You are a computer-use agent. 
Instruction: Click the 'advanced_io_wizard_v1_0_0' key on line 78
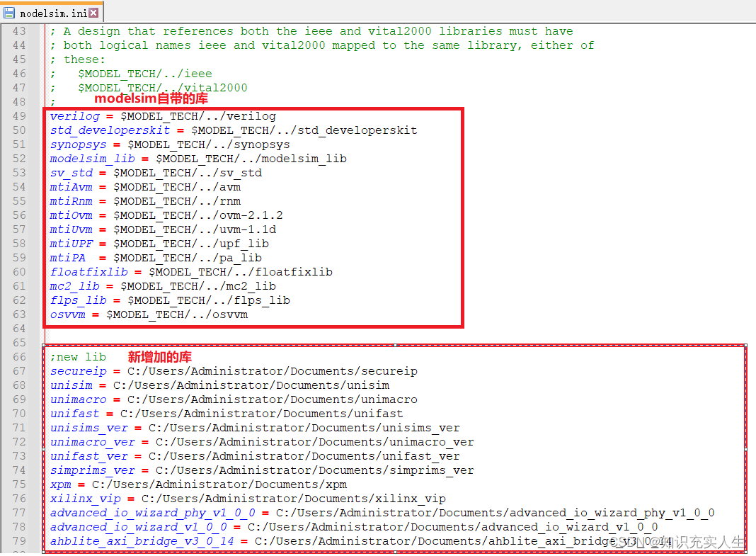(138, 526)
